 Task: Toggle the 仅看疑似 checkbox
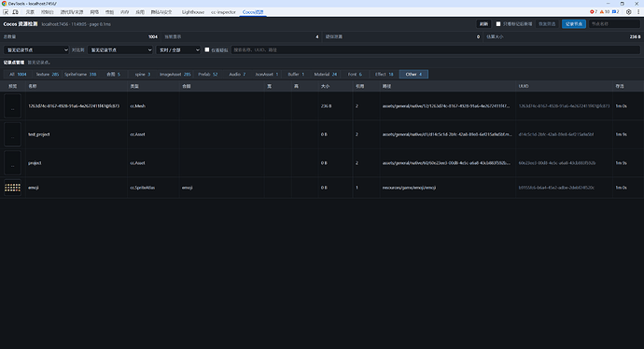207,49
